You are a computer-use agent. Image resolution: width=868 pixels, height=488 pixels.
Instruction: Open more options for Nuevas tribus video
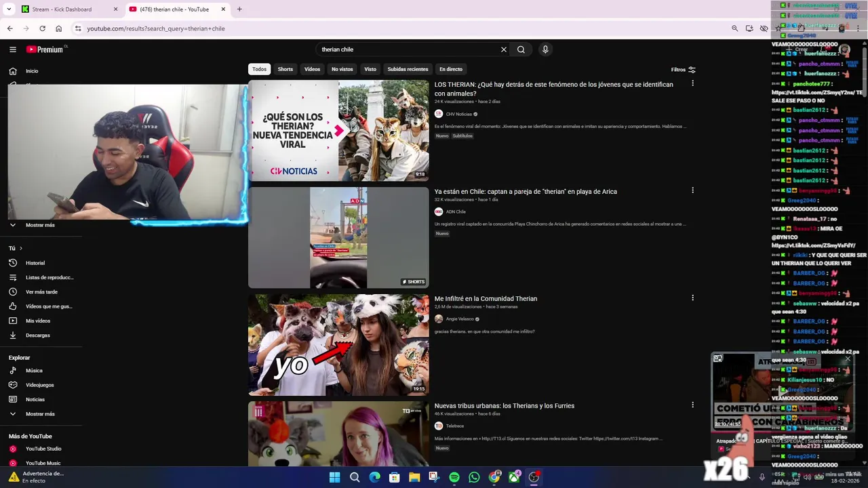(692, 405)
